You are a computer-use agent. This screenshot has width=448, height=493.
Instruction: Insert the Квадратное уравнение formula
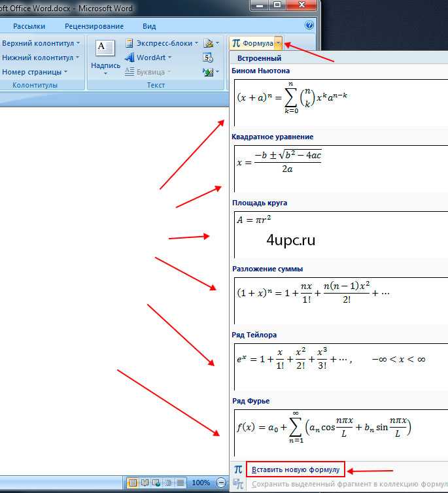pyautogui.click(x=341, y=169)
